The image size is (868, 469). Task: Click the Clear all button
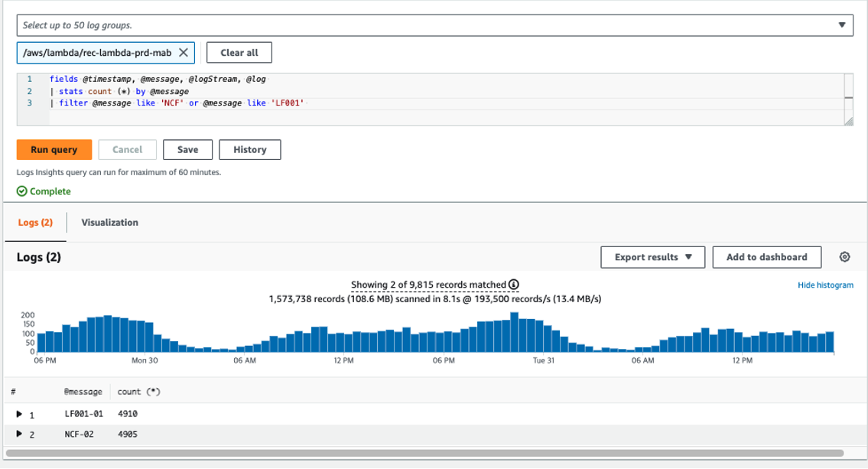pyautogui.click(x=239, y=53)
